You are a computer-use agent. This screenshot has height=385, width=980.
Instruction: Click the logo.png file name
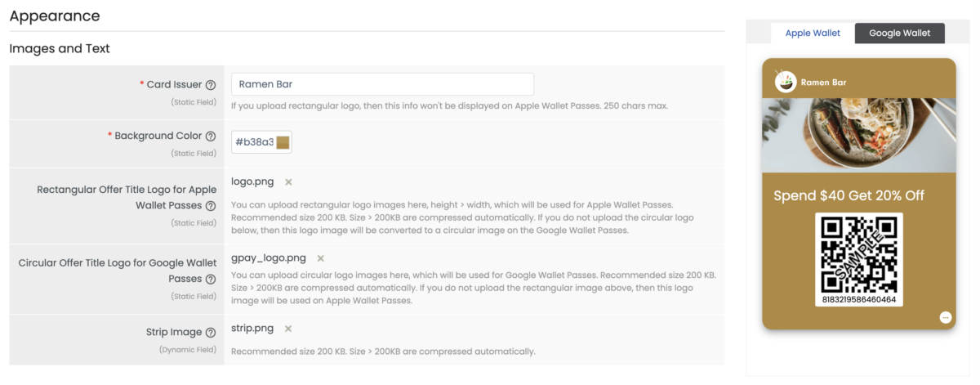coord(253,181)
